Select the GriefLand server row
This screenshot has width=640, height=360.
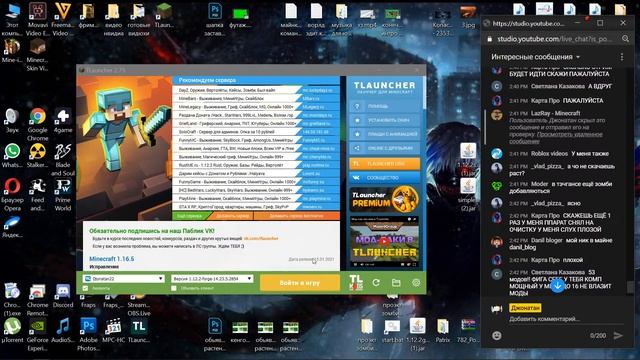coord(256,123)
